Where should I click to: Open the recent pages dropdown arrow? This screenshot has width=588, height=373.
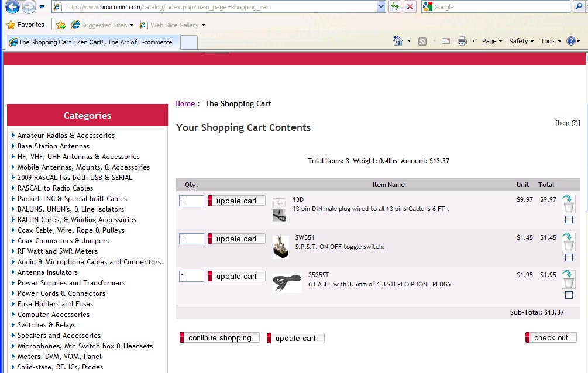pyautogui.click(x=42, y=7)
